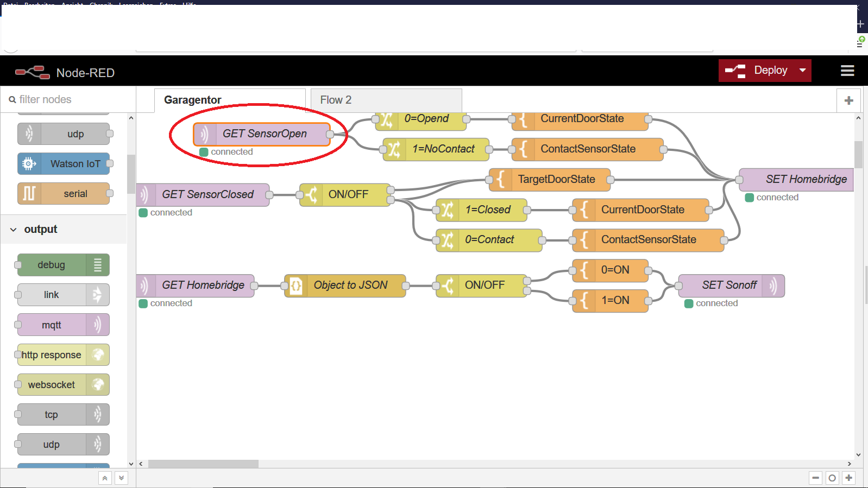This screenshot has width=868, height=488.
Task: Expand all palette categories with down chevrons
Action: point(122,478)
